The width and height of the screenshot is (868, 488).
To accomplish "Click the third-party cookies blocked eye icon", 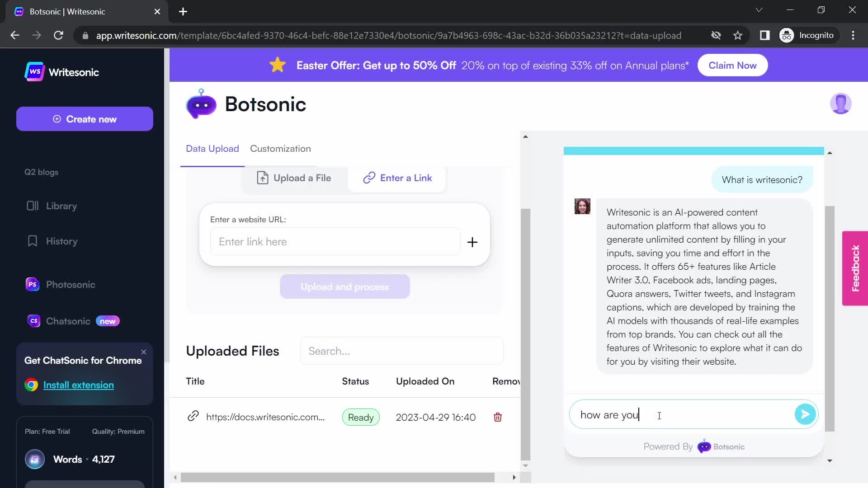I will [x=716, y=35].
